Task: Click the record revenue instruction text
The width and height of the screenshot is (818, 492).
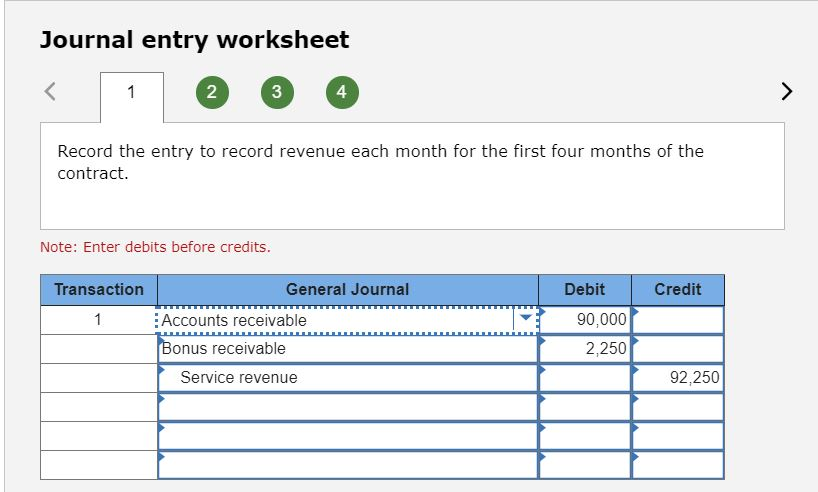Action: click(x=380, y=162)
